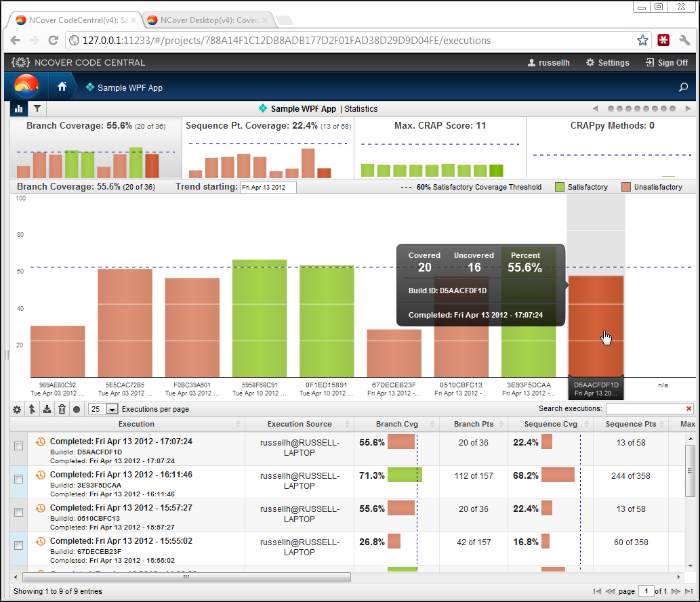
Task: Sort by the Sequence Cvg column
Action: pyautogui.click(x=550, y=424)
